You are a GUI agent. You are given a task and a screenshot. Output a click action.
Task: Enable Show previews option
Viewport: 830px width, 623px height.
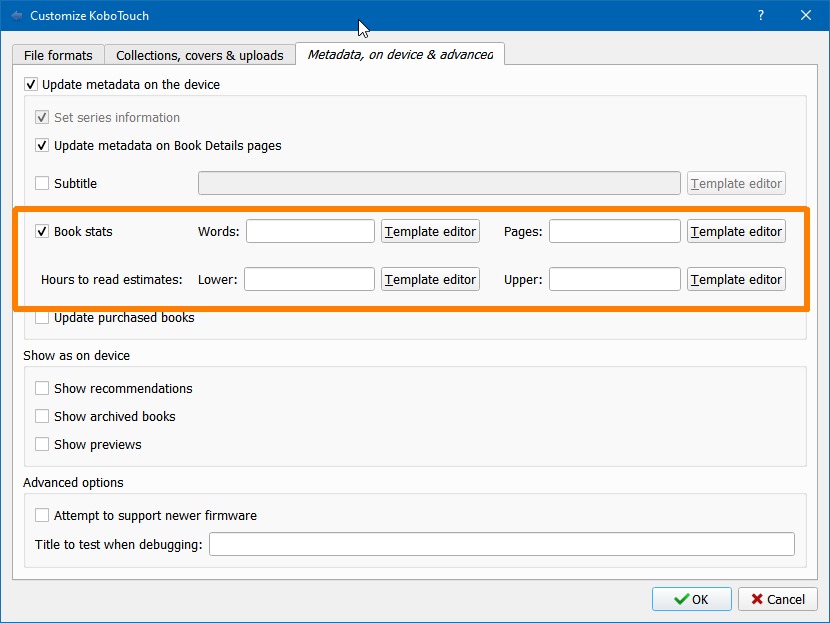42,444
